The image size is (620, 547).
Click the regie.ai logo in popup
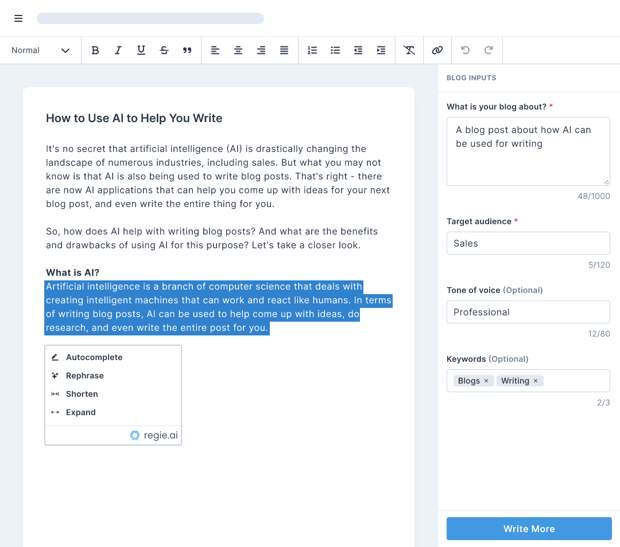(x=154, y=435)
